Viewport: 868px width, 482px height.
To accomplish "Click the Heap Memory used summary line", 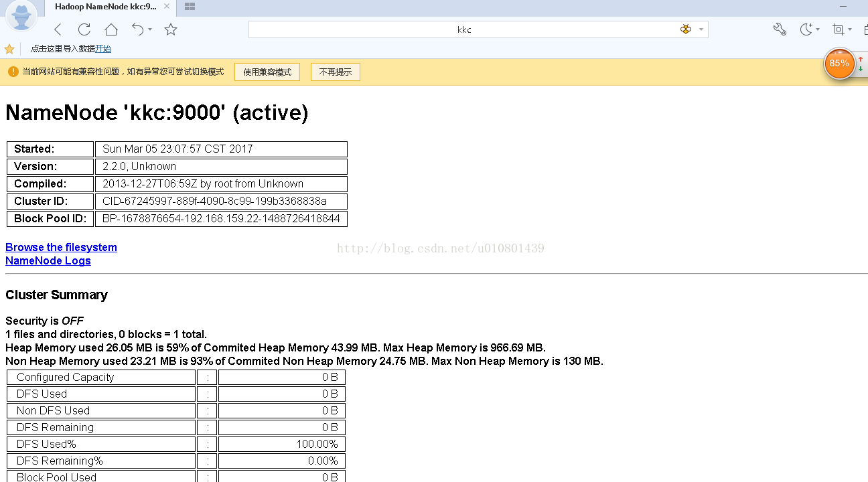I will tap(275, 347).
